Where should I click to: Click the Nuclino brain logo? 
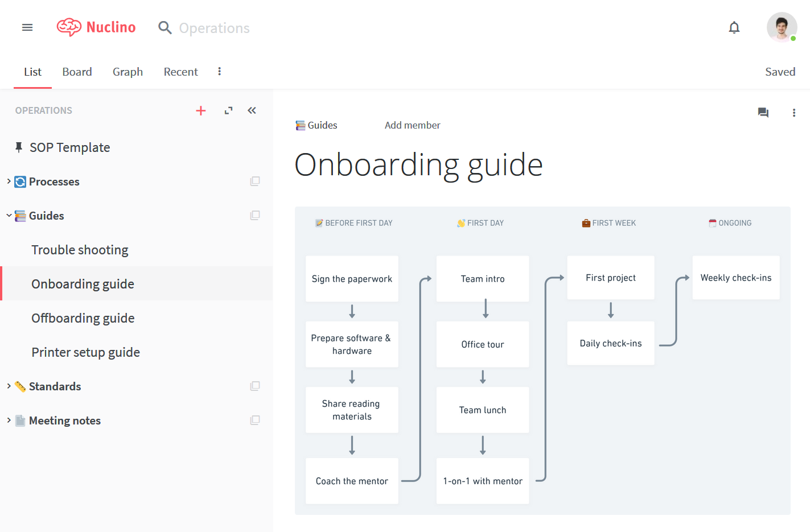(x=69, y=27)
